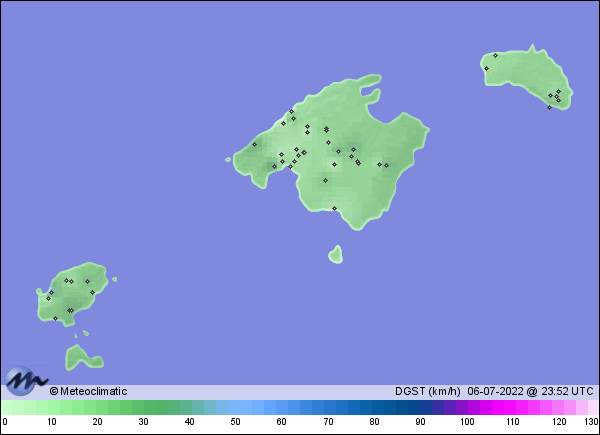
Task: Click Cabrera islet south of Mallorca
Action: pyautogui.click(x=336, y=254)
